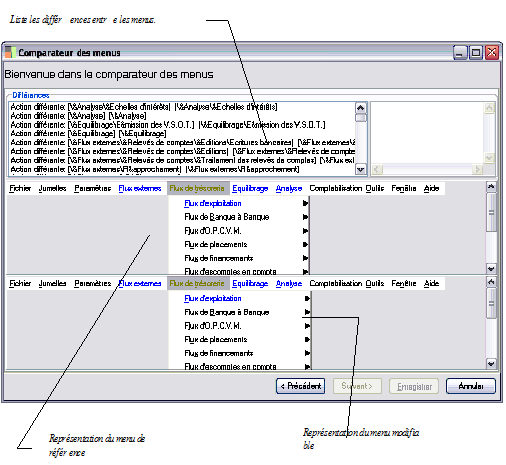Click the reference menu panel scroll down arrow
This screenshot has height=465, width=506.
coord(491,268)
